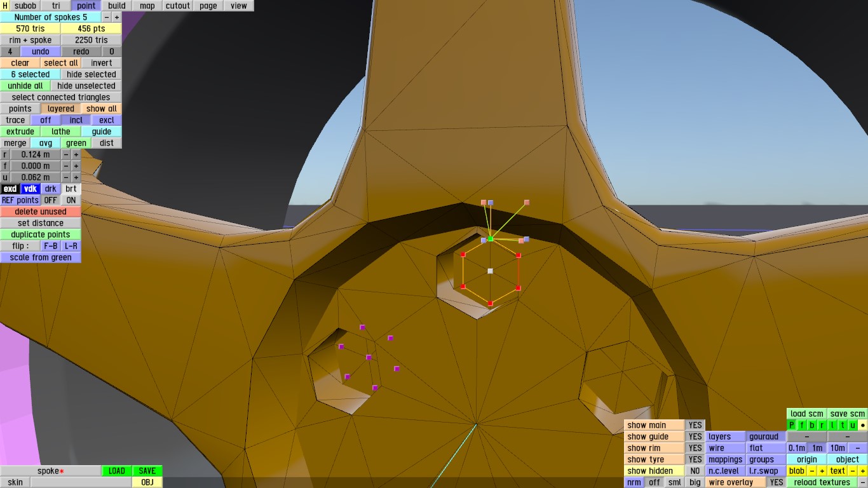Select all points
868x488 pixels.
pos(61,63)
